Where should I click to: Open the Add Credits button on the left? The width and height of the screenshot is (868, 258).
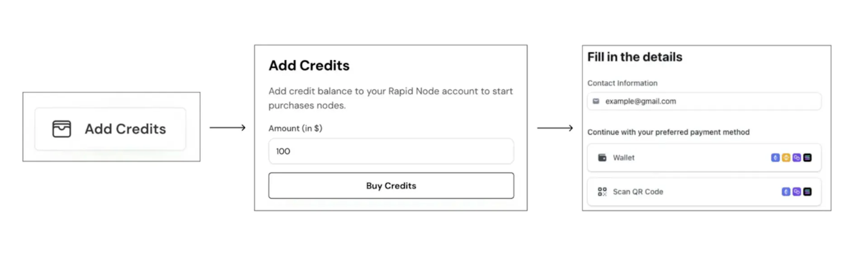tap(110, 129)
